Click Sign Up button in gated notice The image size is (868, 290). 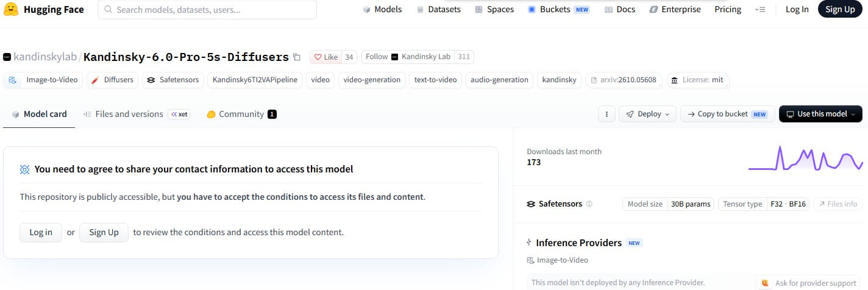point(104,232)
